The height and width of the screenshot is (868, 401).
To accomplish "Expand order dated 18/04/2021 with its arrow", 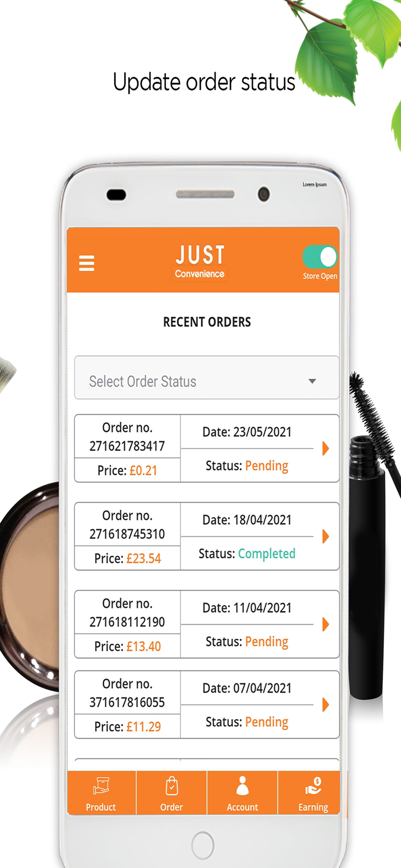I will click(x=325, y=536).
